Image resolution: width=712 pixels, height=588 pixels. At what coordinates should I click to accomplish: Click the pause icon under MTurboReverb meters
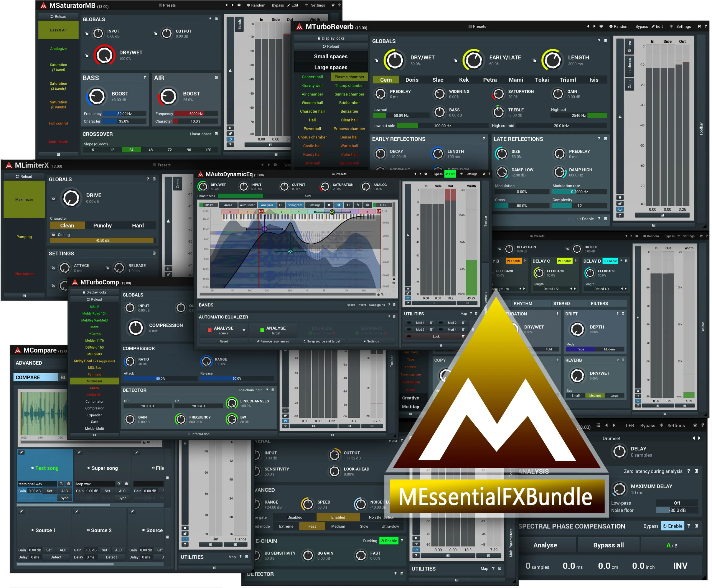(620, 198)
